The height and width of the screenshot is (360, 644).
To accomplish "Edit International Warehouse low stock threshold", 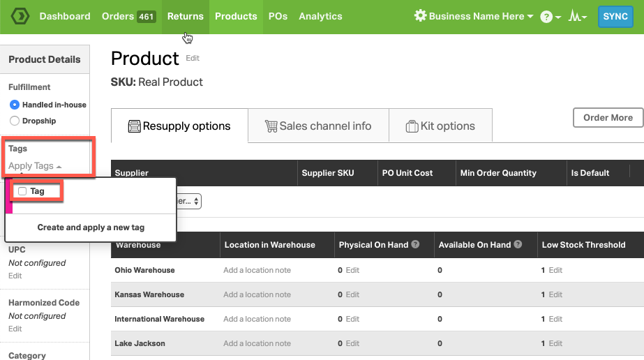I will pos(555,319).
